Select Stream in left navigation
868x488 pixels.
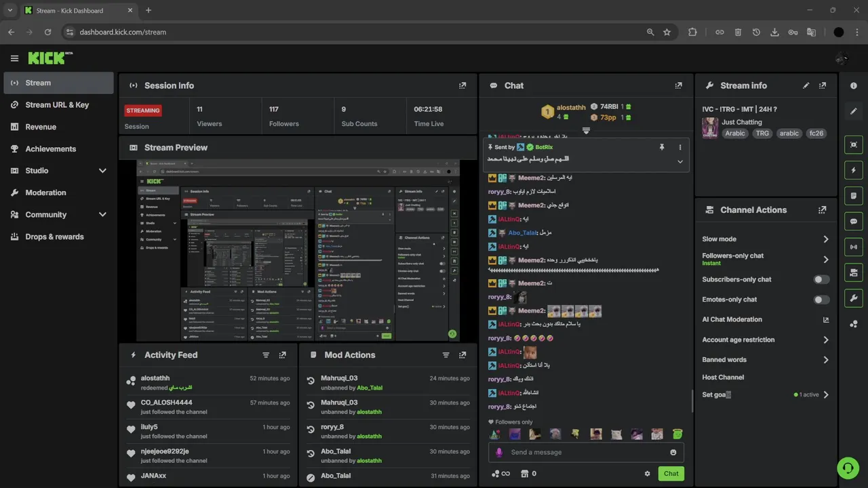(58, 83)
